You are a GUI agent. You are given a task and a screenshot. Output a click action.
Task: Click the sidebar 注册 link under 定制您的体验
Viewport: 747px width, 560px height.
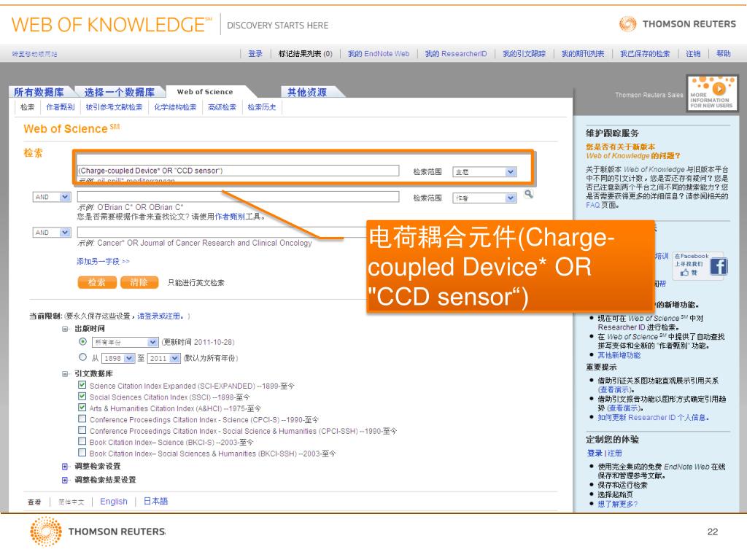(x=614, y=453)
